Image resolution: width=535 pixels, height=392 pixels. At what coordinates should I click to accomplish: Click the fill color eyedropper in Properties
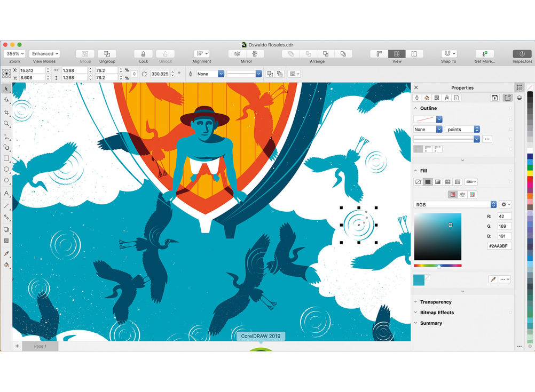493,279
